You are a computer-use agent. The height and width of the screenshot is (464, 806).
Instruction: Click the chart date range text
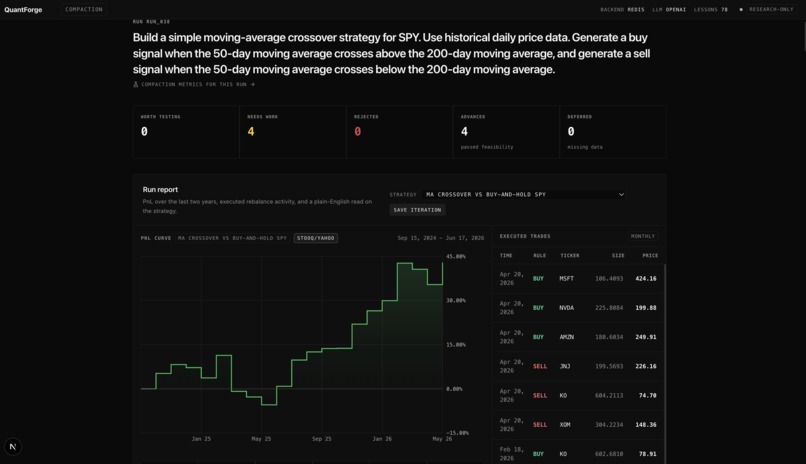point(441,238)
